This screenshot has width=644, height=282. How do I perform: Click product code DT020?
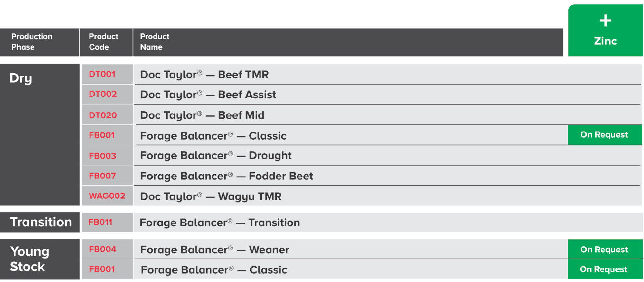pos(103,115)
